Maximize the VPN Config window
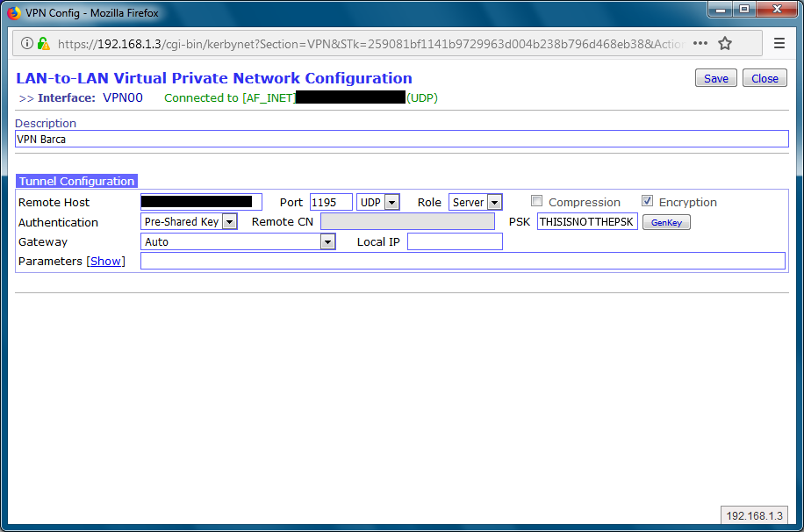 click(x=744, y=9)
